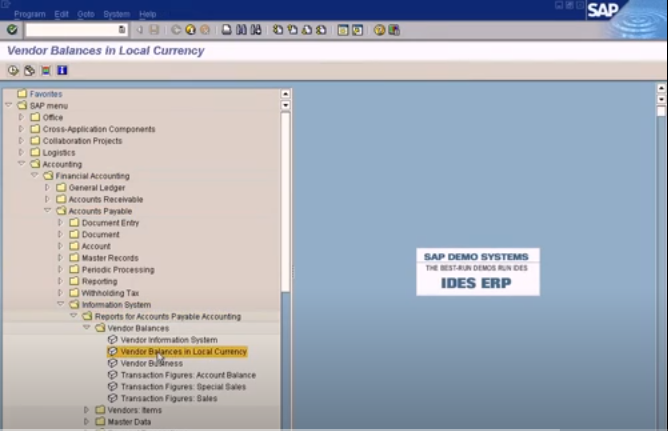Expand the Vendors: Items folder

pyautogui.click(x=86, y=409)
